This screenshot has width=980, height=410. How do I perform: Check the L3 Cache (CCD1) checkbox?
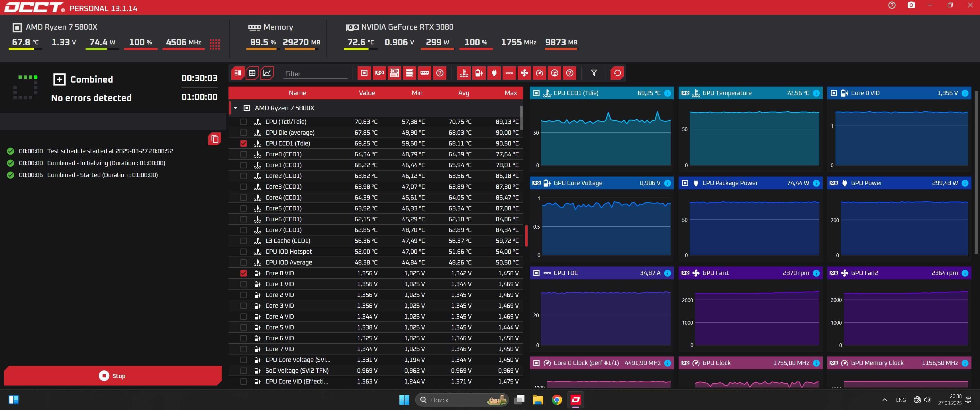[244, 241]
